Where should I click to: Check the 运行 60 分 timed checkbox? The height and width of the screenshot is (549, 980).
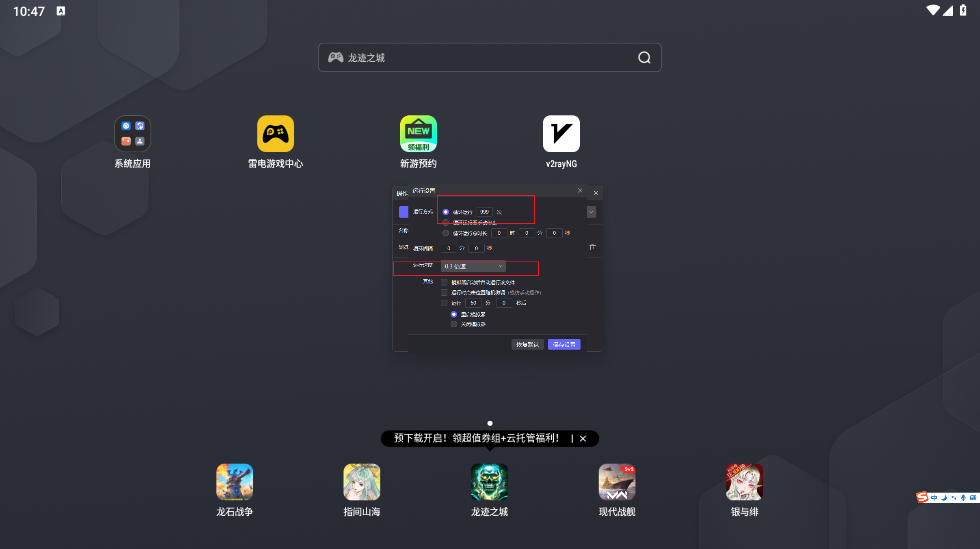pos(444,303)
